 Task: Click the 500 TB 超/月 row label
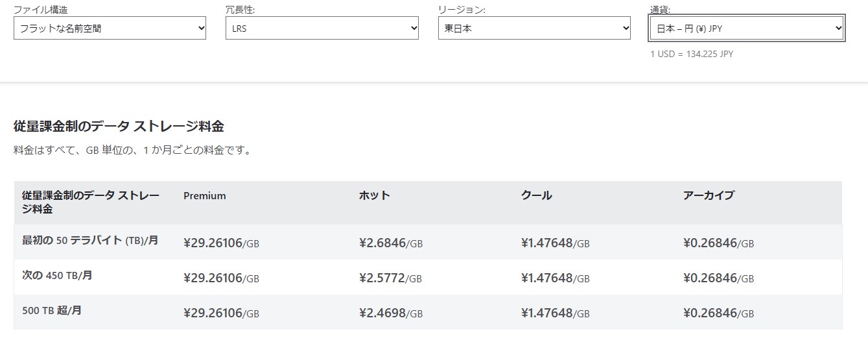click(52, 310)
